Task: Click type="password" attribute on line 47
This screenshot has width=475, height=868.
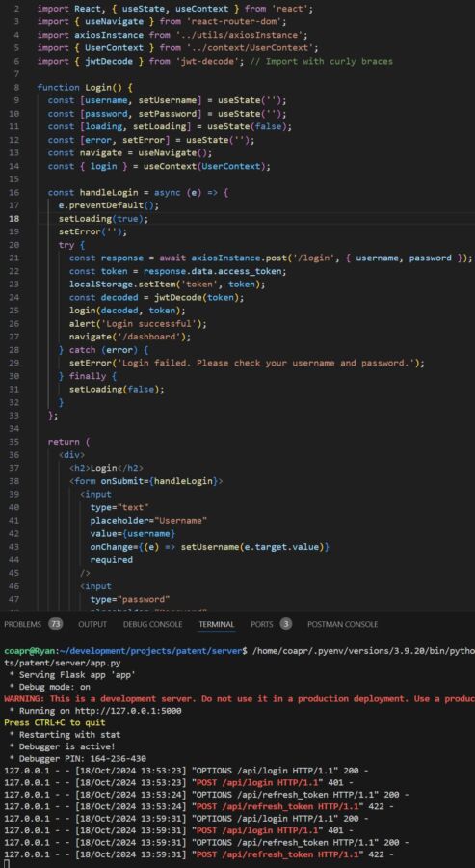Action: (130, 600)
